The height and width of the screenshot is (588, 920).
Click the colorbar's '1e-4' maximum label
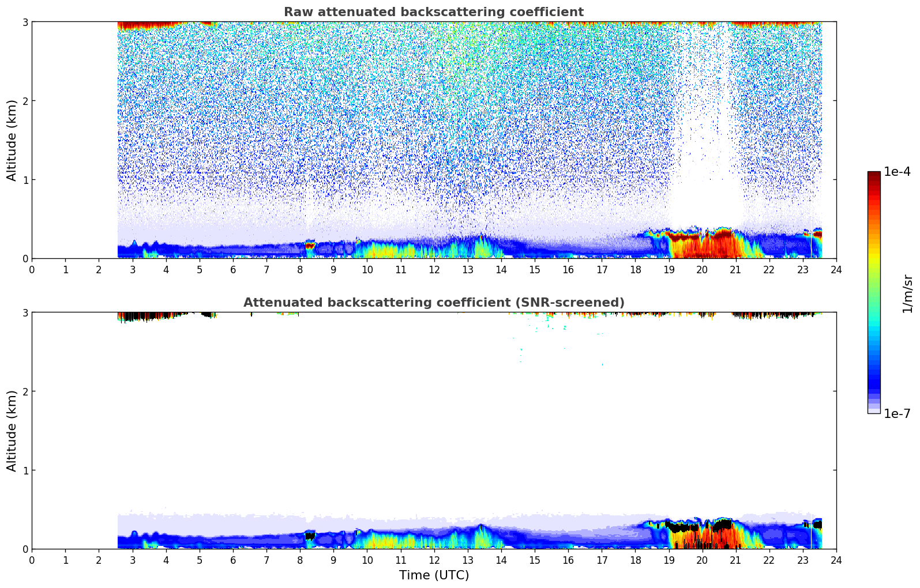(898, 172)
